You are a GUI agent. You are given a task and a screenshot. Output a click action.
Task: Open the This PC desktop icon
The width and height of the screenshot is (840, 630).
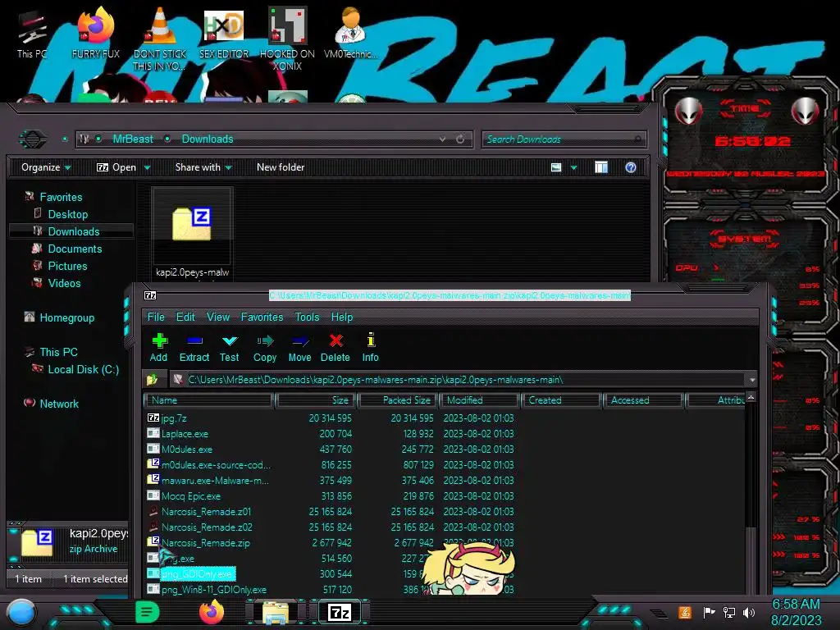point(32,28)
